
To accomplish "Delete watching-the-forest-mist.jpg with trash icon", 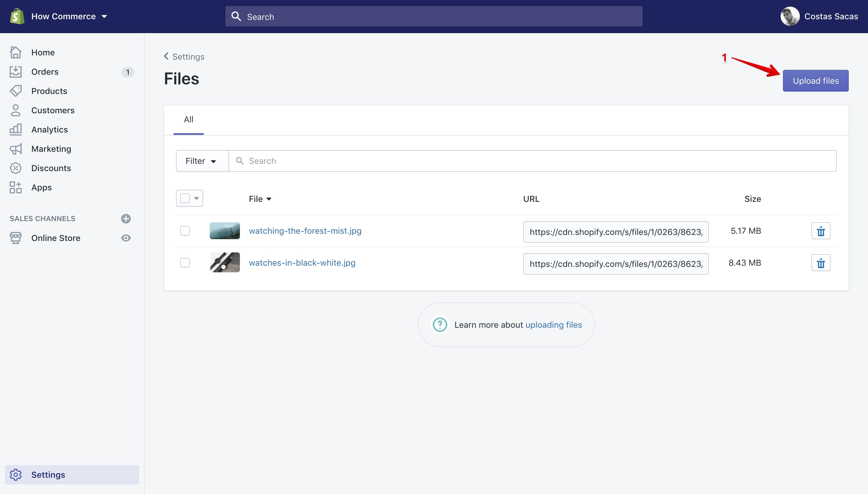I will (x=820, y=231).
